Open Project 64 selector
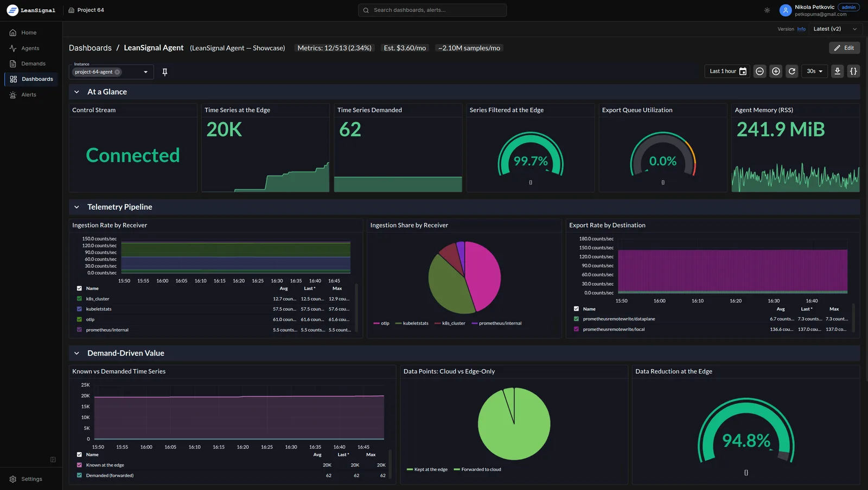 coord(86,10)
